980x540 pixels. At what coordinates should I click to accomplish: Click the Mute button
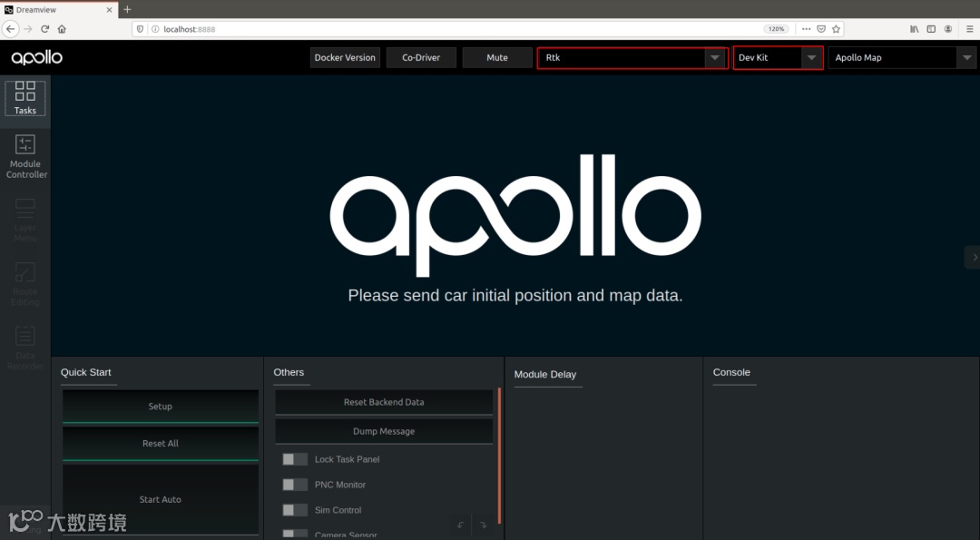pos(497,57)
